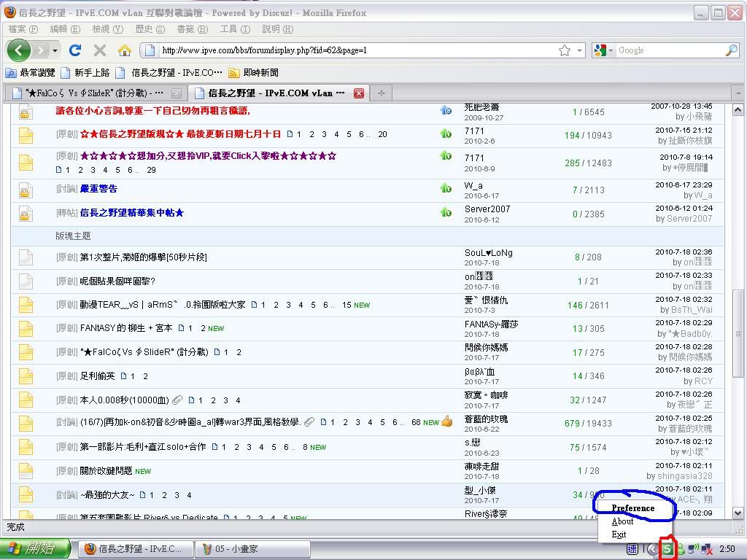The height and width of the screenshot is (560, 747).
Task: Click the green S icon in system tray
Action: point(667,549)
